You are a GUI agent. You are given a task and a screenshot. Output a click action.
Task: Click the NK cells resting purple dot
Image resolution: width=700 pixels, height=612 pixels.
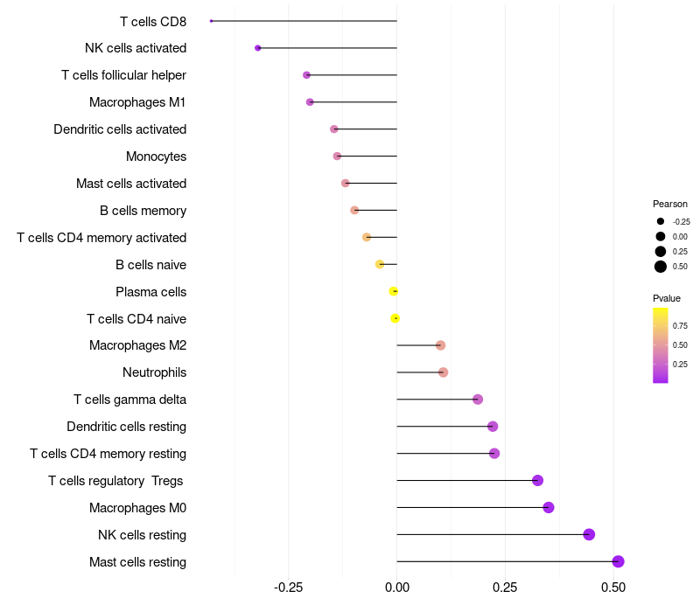[589, 534]
